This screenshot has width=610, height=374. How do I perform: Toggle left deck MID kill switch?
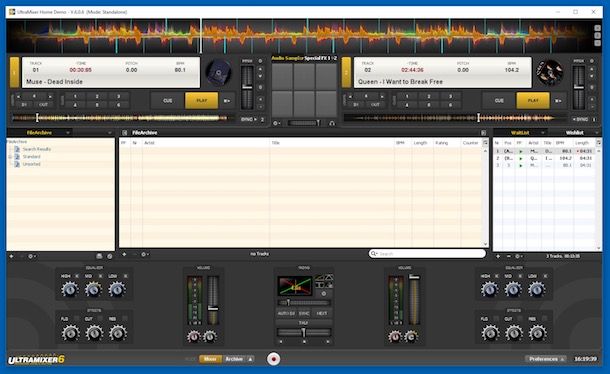pyautogui.click(x=100, y=276)
